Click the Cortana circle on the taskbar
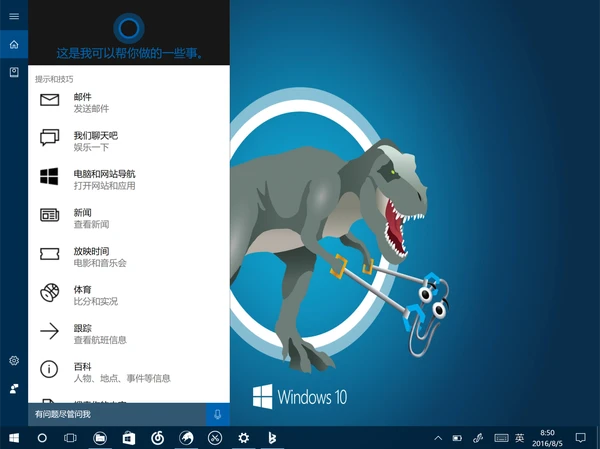Screen dimensions: 600x449 tap(42, 438)
